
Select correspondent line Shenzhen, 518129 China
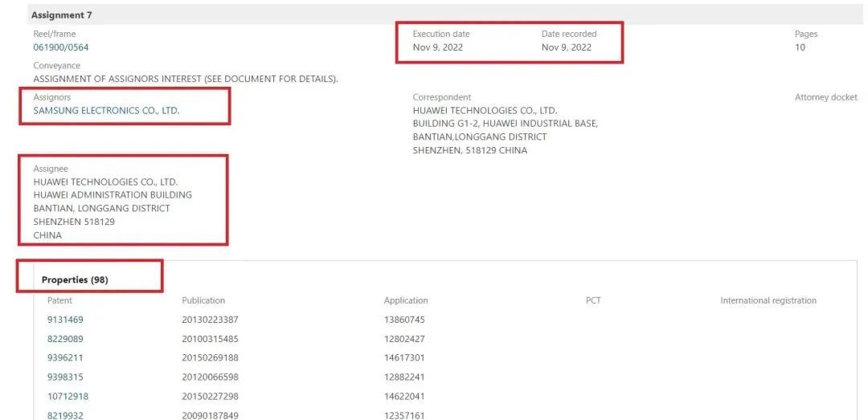click(x=470, y=150)
